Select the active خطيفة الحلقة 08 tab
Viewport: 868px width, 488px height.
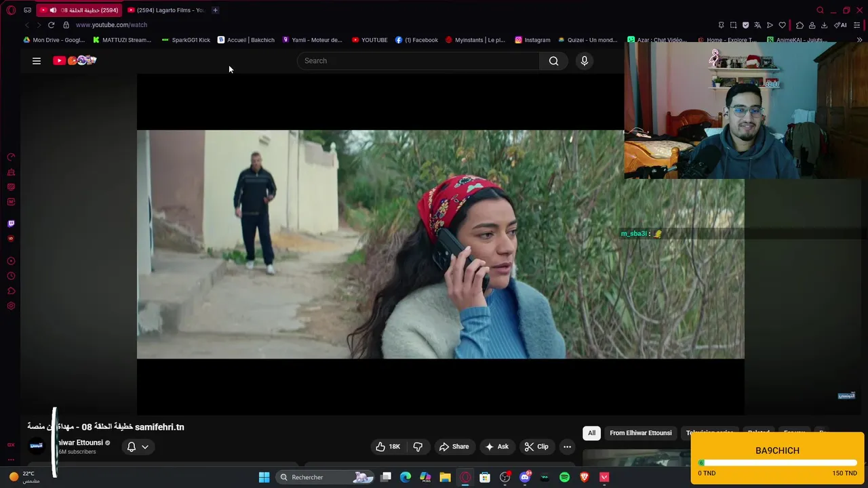pyautogui.click(x=79, y=10)
